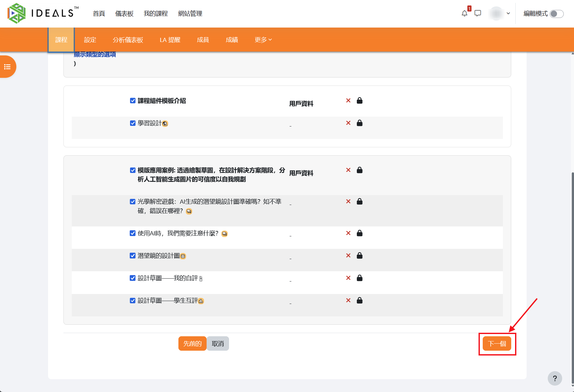Screen dimensions: 574x392
Task: Uncheck the 潛望鏡的設計圖 checkbox
Action: point(133,256)
